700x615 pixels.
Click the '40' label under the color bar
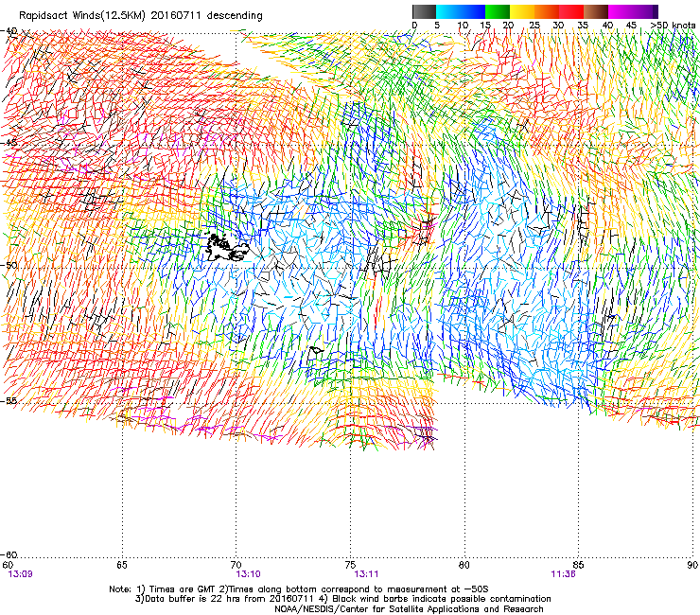[607, 26]
